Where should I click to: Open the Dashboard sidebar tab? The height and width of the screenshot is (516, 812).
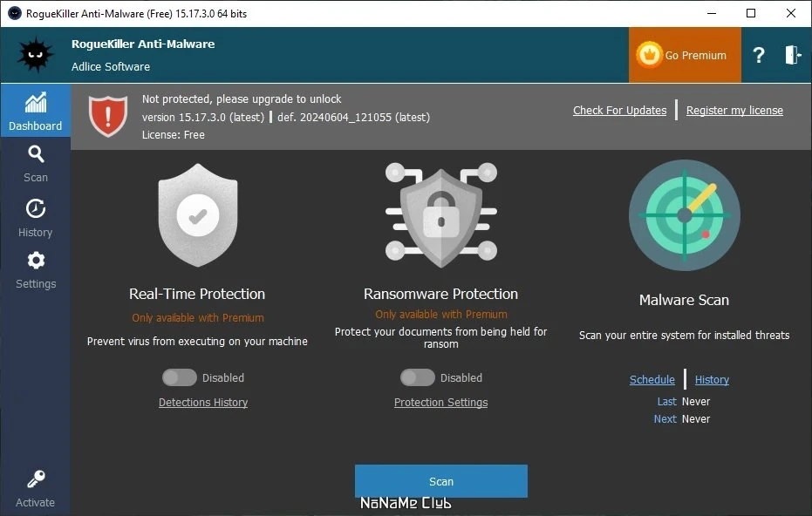(35, 112)
